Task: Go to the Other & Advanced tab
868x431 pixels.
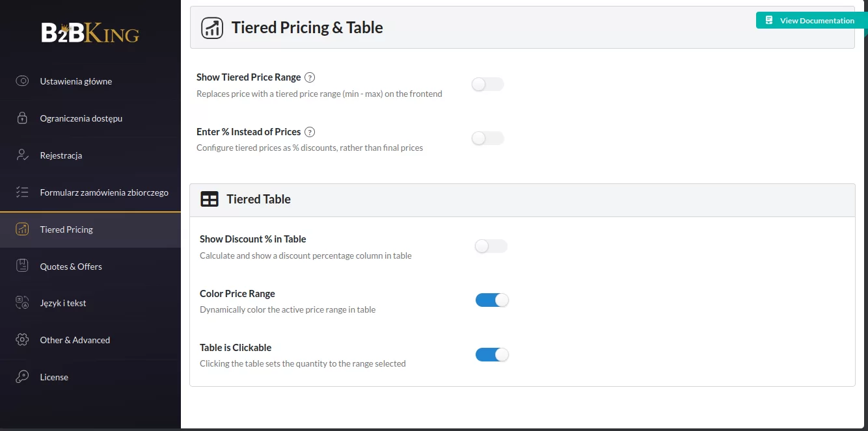Action: tap(75, 340)
